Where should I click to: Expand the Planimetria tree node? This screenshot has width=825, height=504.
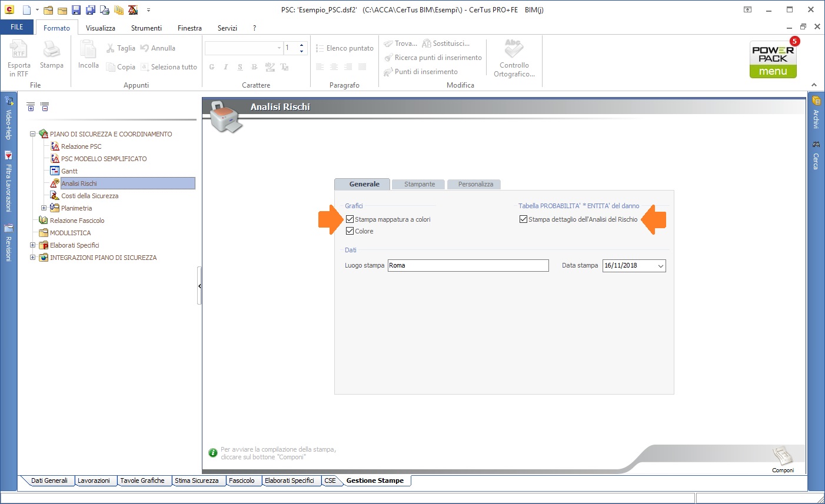tap(44, 208)
